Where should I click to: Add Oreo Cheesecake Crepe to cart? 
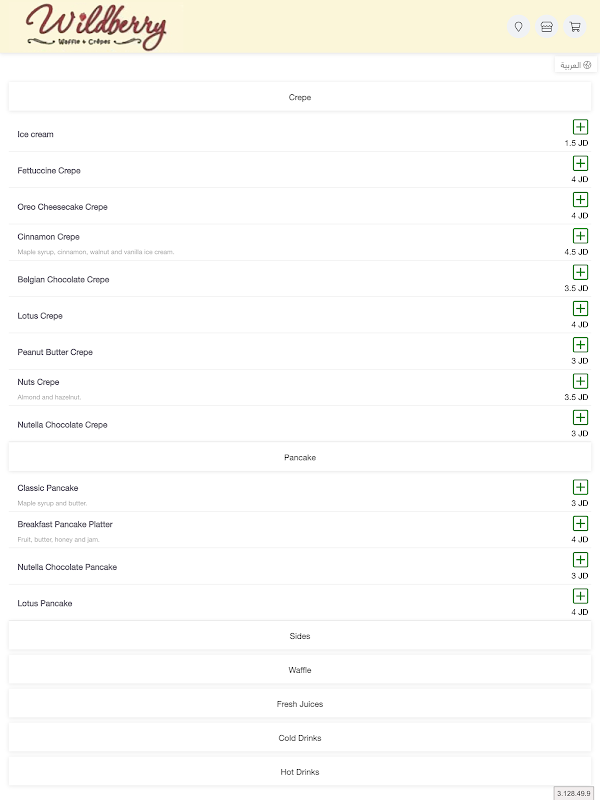coord(580,200)
